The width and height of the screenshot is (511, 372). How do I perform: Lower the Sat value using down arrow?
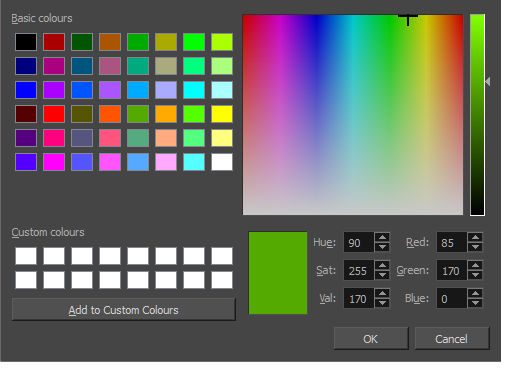pyautogui.click(x=382, y=275)
